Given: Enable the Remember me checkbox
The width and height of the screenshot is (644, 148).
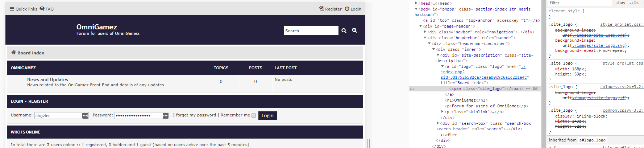Looking at the screenshot, I should pyautogui.click(x=254, y=115).
